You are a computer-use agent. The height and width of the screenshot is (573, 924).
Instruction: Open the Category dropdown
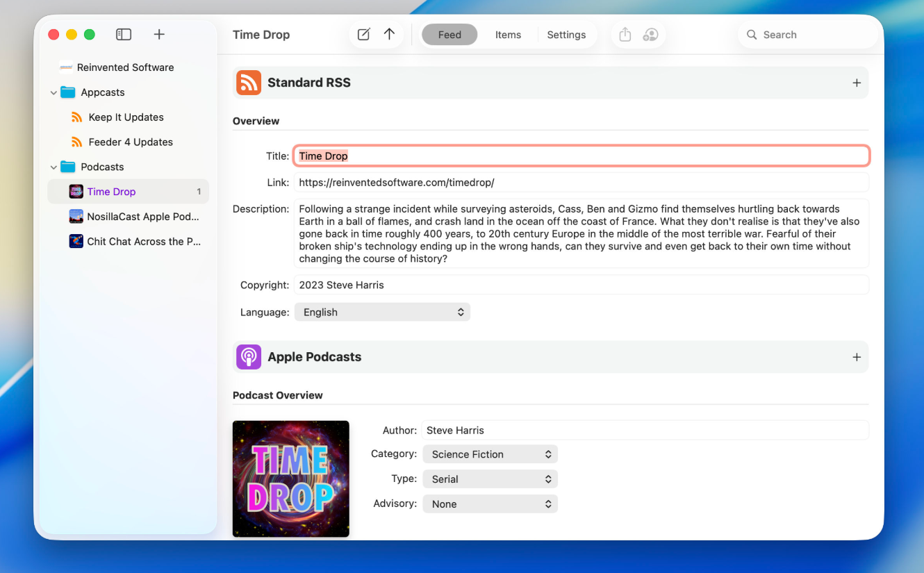pyautogui.click(x=490, y=454)
